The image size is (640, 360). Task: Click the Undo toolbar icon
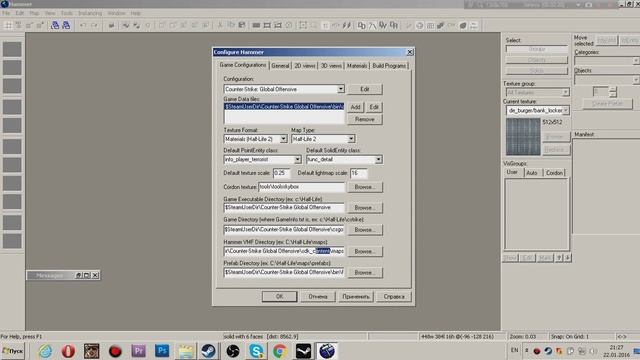coord(83,25)
